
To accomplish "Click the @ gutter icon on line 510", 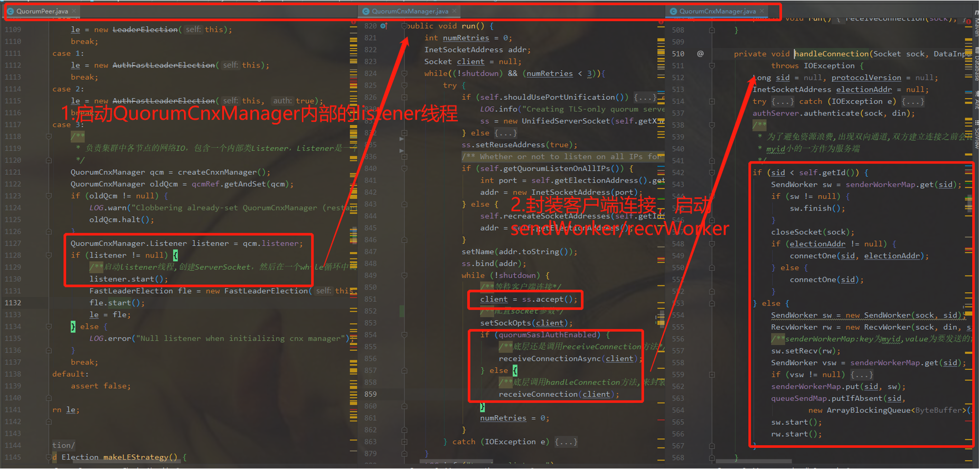I will tap(700, 54).
